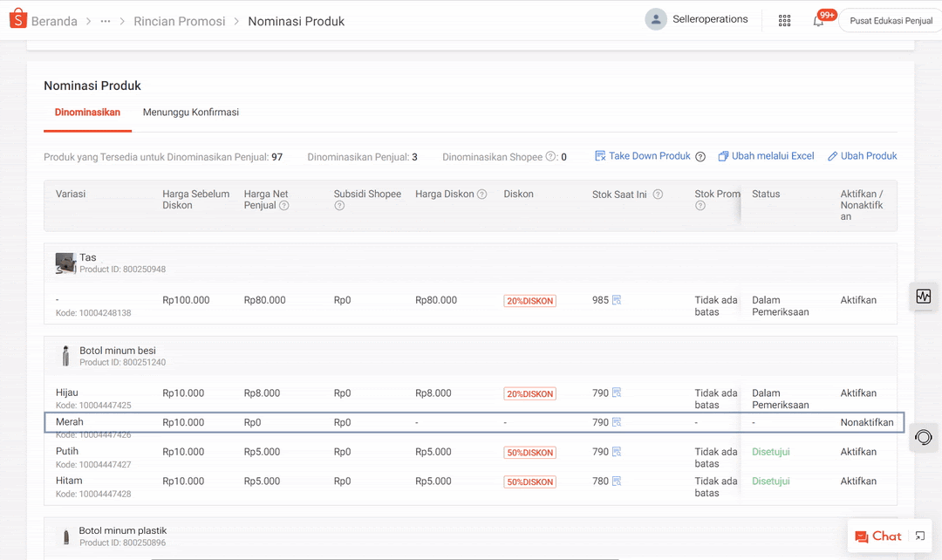Viewport: 942px width, 560px height.
Task: Open the customer support headset widget
Action: pos(924,436)
